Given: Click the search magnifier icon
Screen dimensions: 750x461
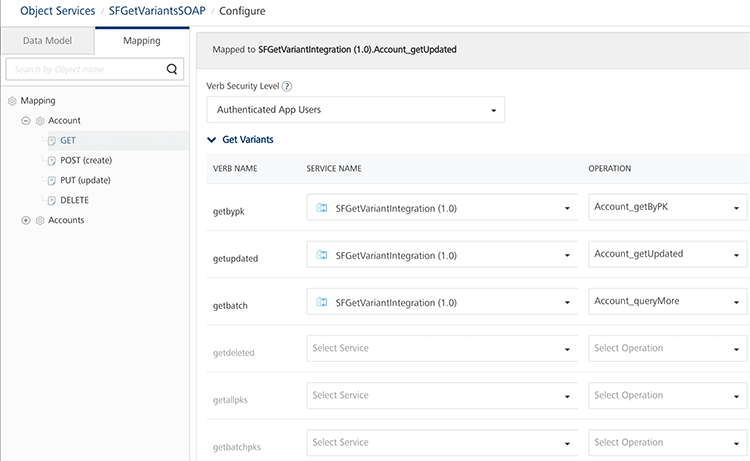Looking at the screenshot, I should coord(172,69).
